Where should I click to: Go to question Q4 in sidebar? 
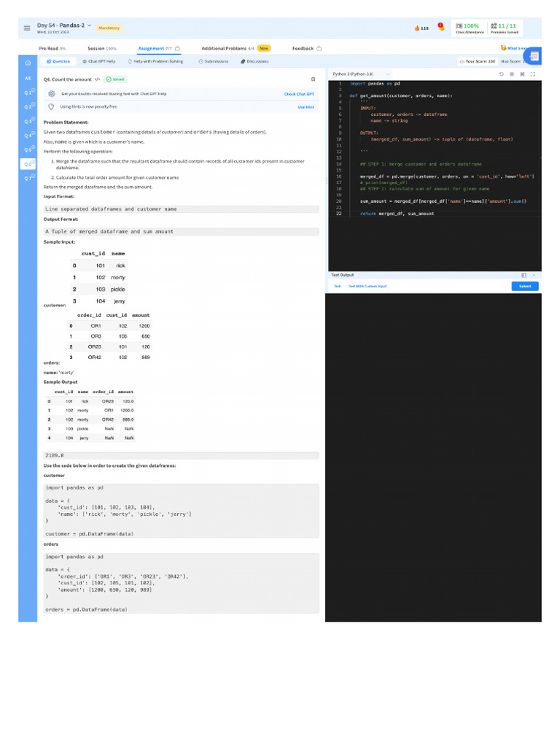(x=28, y=135)
